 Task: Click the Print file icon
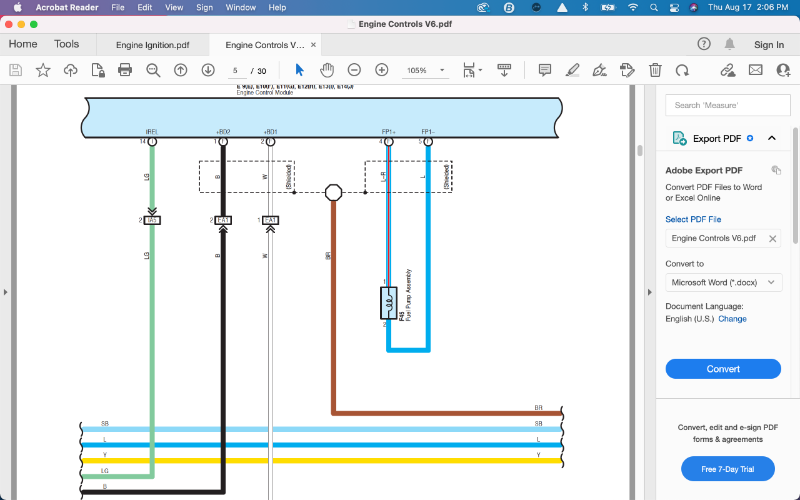[x=125, y=70]
